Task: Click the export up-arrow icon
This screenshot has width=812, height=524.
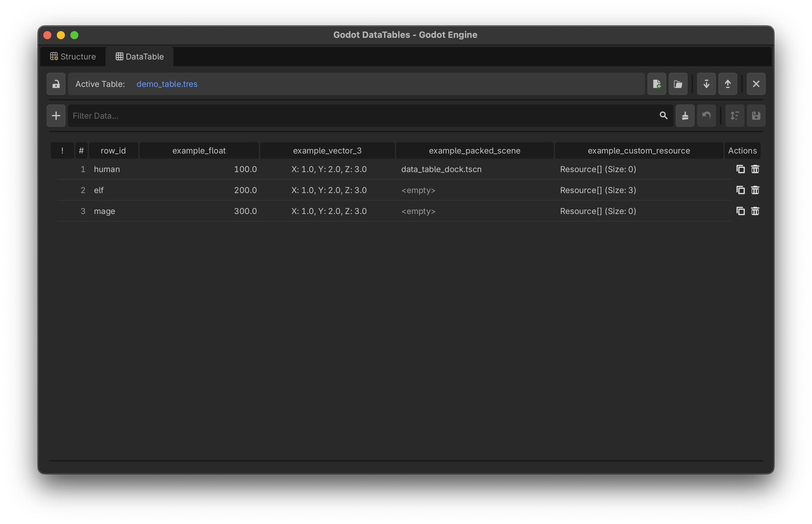Action: [x=727, y=84]
